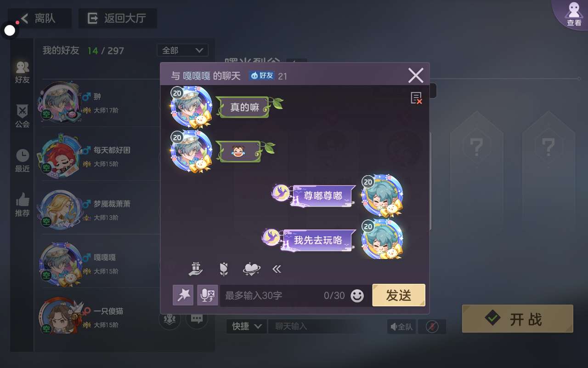The height and width of the screenshot is (368, 588).
Task: Expand the 全部 friend filter dropdown
Action: click(182, 50)
